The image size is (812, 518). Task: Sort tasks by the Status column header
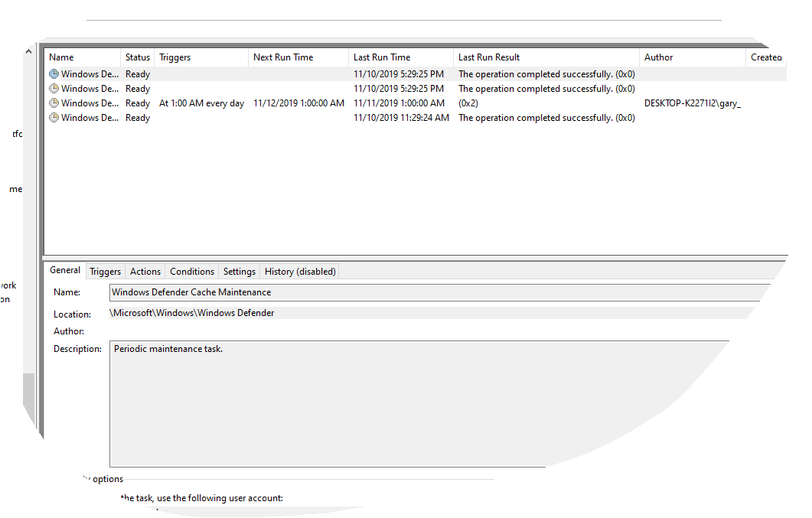tap(138, 57)
